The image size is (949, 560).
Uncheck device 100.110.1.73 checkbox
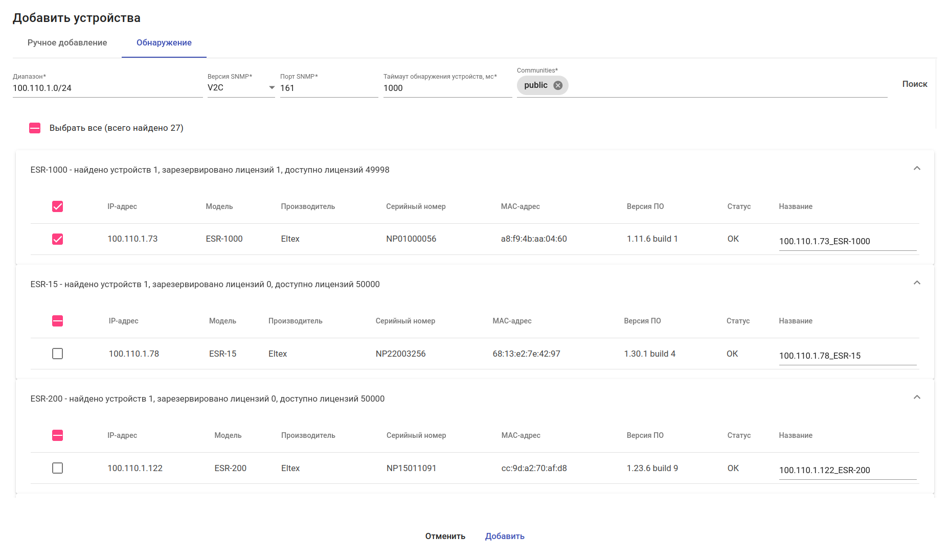(58, 239)
